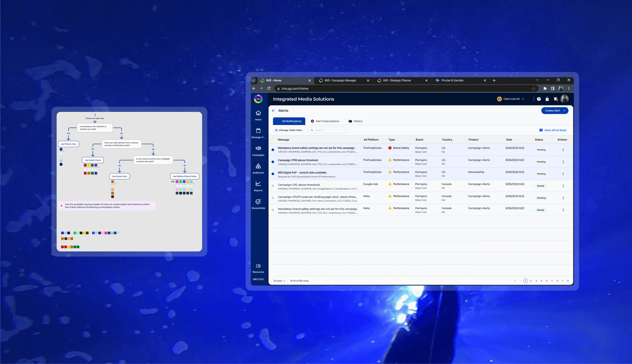Toggle read dot for IMS Digital PoP alert
This screenshot has width=632, height=364.
point(273,174)
